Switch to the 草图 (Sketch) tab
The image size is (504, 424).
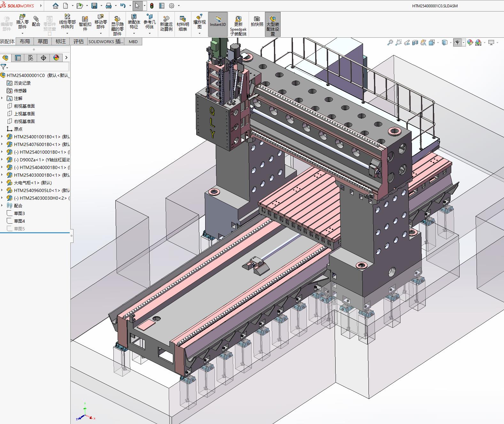(43, 41)
